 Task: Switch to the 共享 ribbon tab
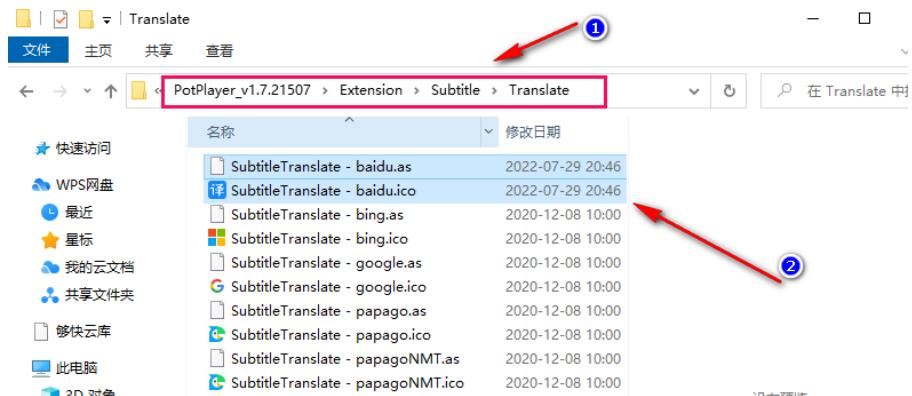[x=159, y=51]
